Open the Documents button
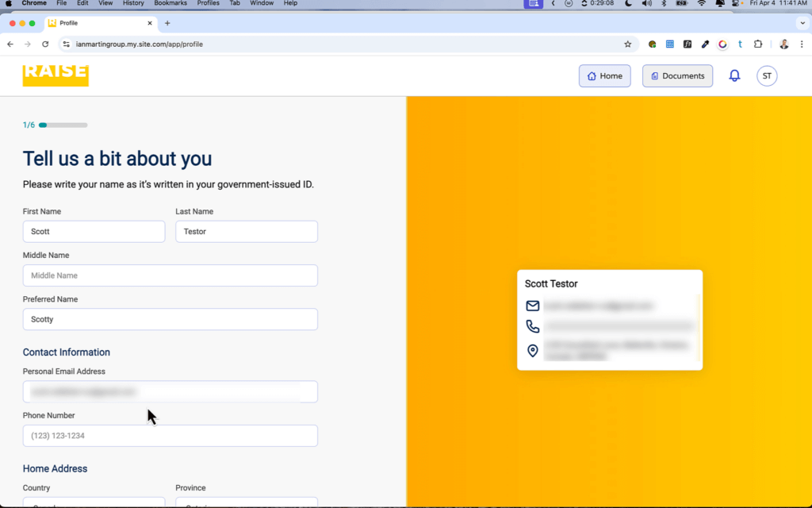812x508 pixels. 677,76
